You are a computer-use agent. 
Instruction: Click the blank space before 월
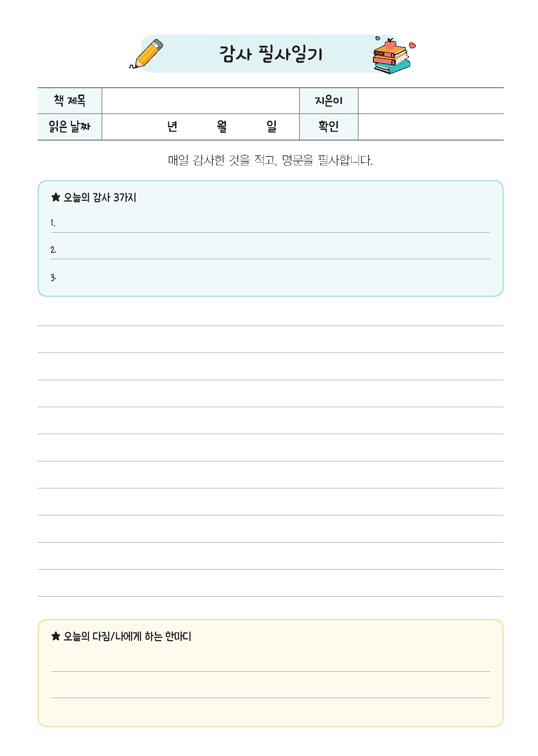[x=198, y=127]
